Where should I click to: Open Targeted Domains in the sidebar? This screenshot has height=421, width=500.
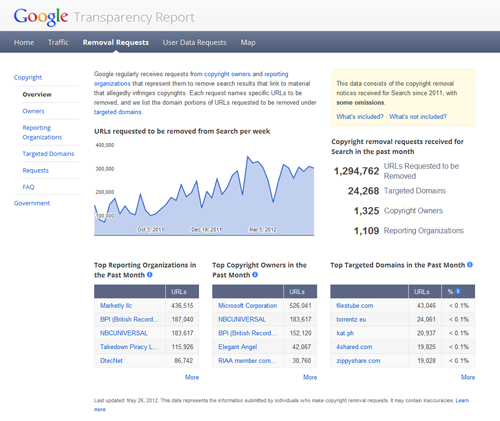[48, 154]
